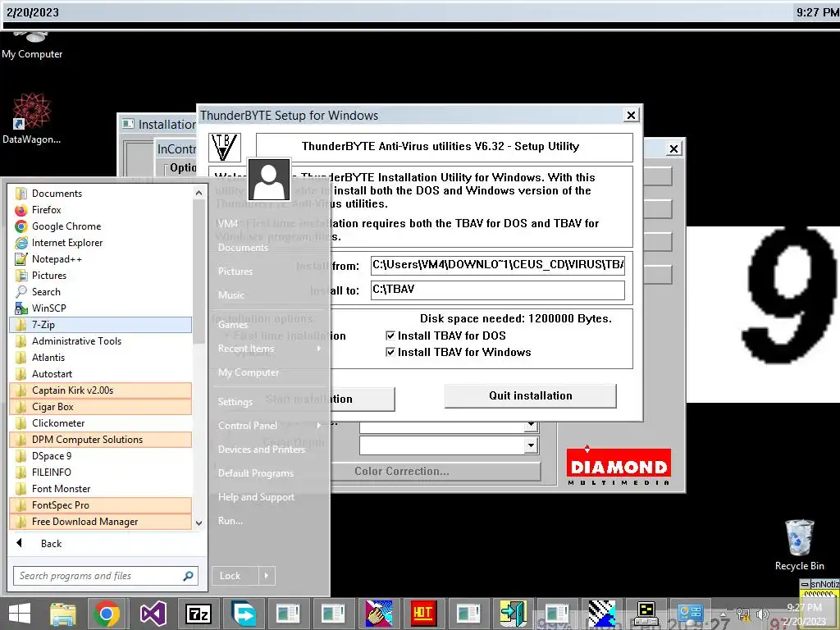This screenshot has width=840, height=630.
Task: Click the black-and-white striped taskbar icon
Action: (x=601, y=614)
